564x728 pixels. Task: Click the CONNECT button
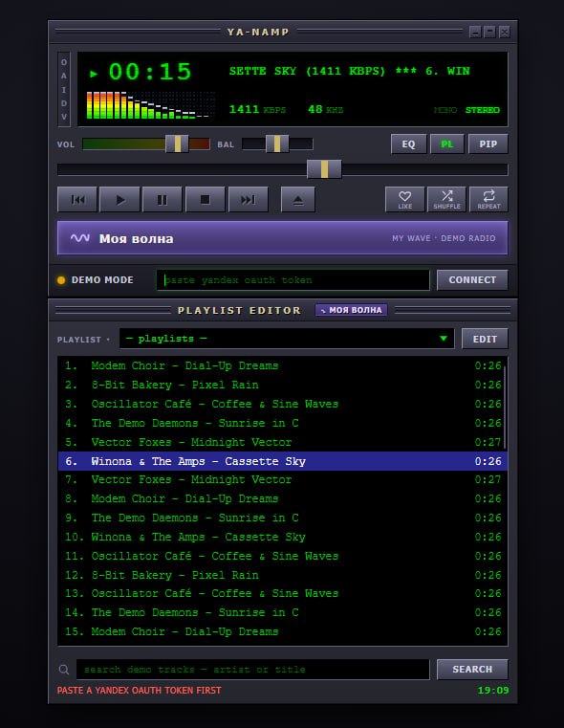(472, 280)
